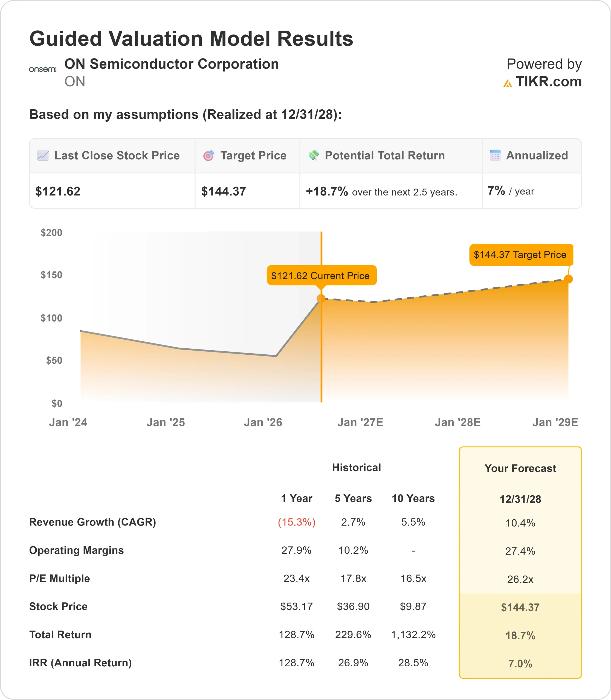Click the Jan '24 axis label
Screen dimensions: 611x700
coord(68,422)
